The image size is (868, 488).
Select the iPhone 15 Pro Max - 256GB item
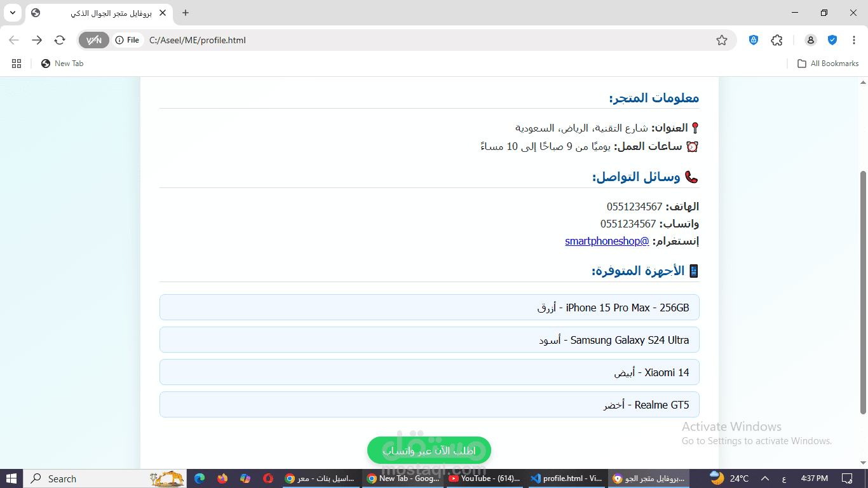(430, 308)
